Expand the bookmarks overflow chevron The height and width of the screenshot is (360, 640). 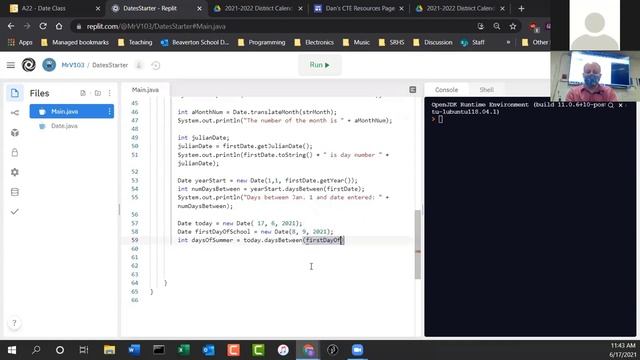508,42
